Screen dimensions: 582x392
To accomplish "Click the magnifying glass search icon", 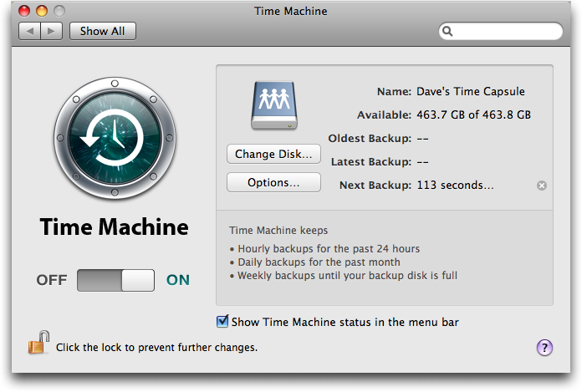I will pyautogui.click(x=447, y=31).
